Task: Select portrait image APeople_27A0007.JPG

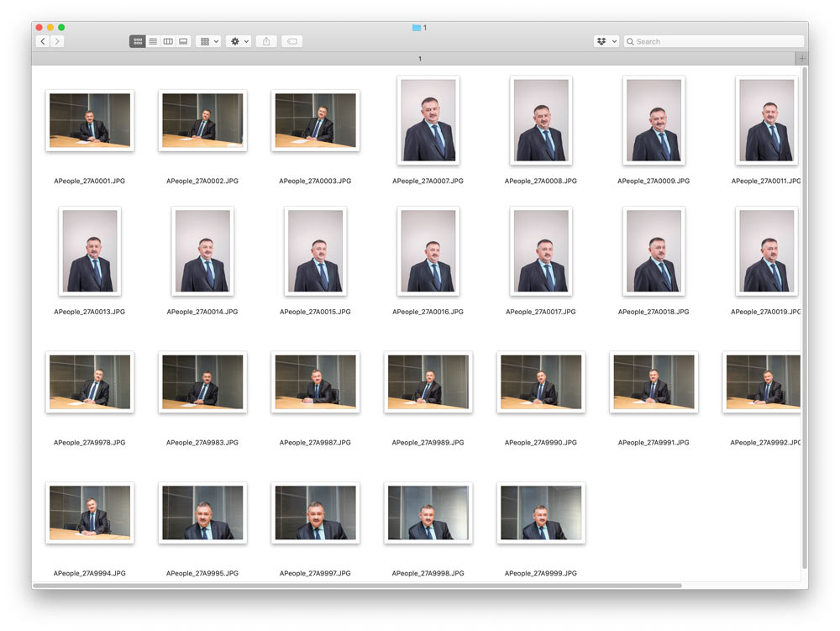Action: (x=428, y=120)
